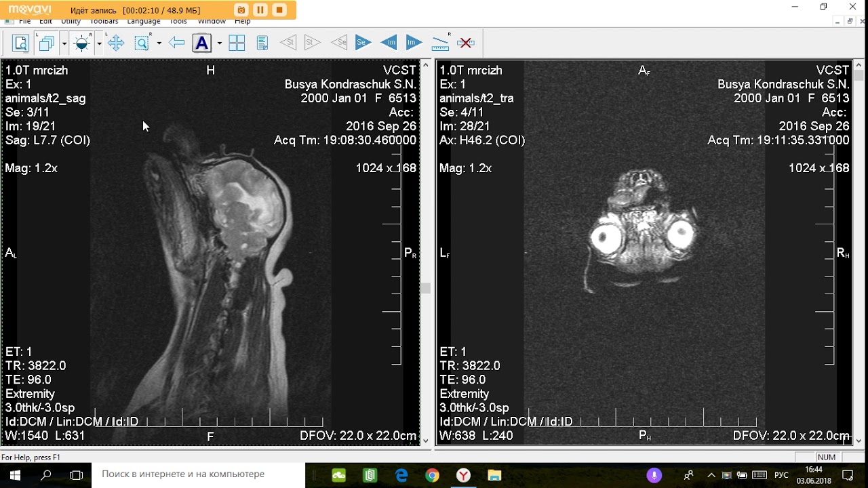Viewport: 868px width, 488px height.
Task: Click the Windows taskbar search field
Action: point(199,474)
